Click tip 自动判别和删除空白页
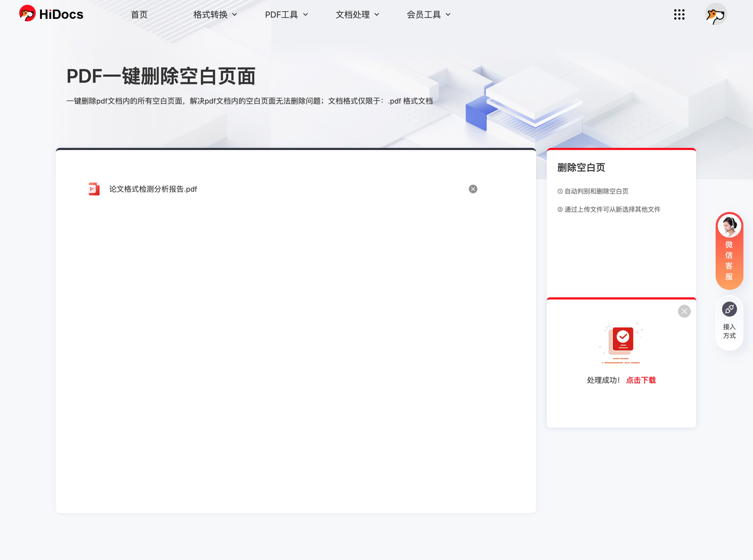 pos(593,191)
